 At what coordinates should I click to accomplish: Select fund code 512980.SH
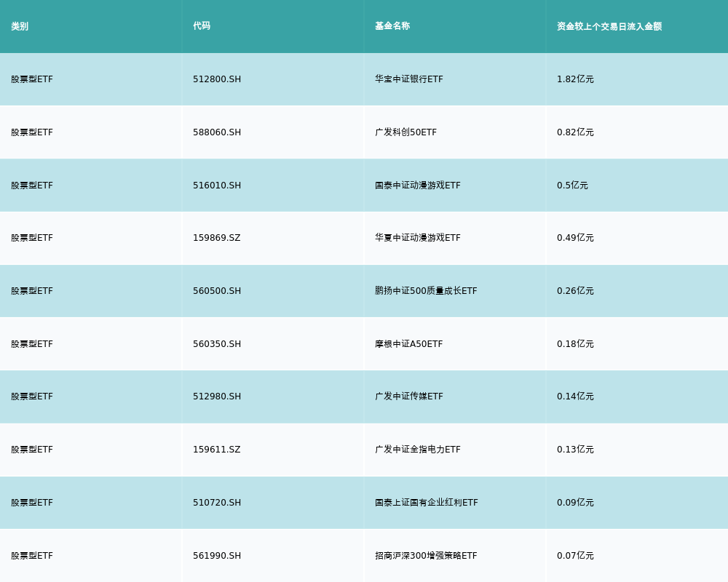click(217, 396)
